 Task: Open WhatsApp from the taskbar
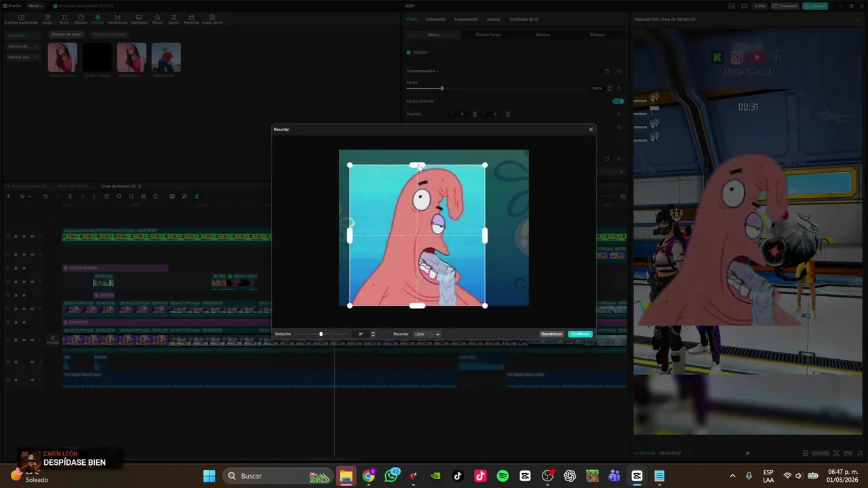click(x=391, y=476)
